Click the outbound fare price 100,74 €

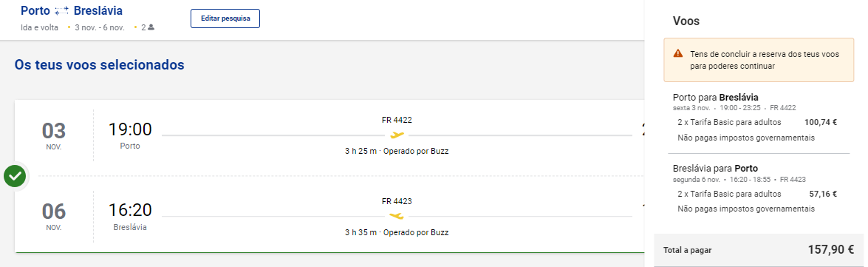821,123
